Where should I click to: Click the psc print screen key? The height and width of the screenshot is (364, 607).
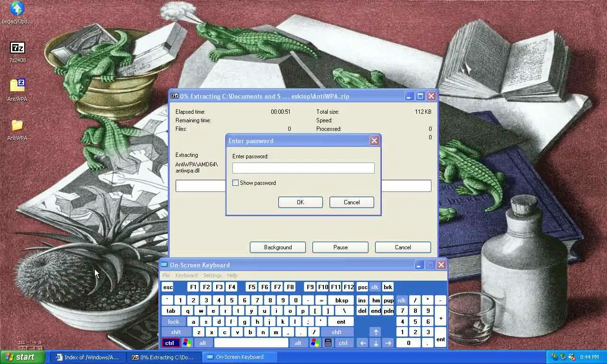pos(362,287)
